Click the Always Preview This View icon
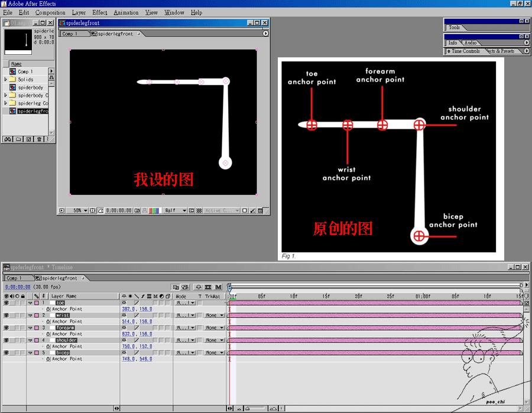Screen dimensions: 532x413 [x=61, y=210]
